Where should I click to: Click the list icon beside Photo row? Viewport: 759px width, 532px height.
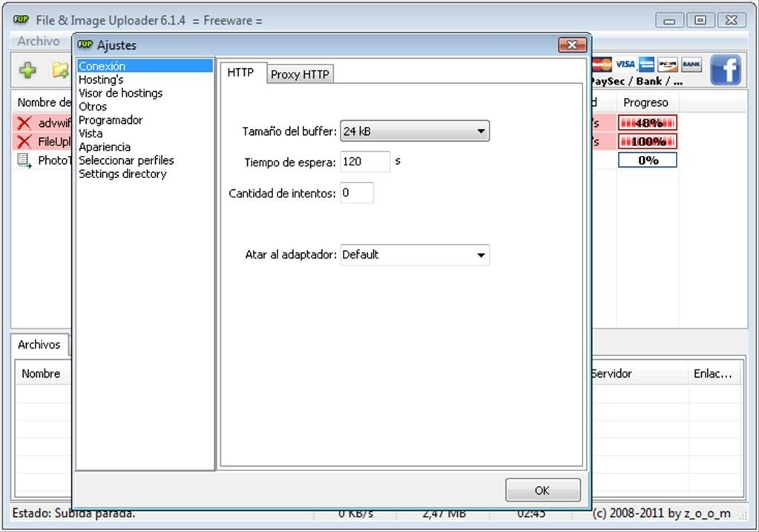tap(24, 160)
